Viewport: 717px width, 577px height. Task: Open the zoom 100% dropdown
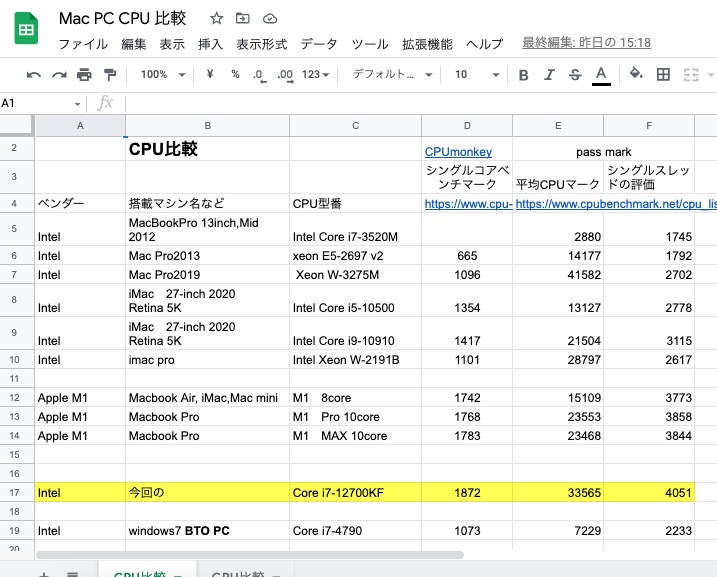[x=163, y=75]
